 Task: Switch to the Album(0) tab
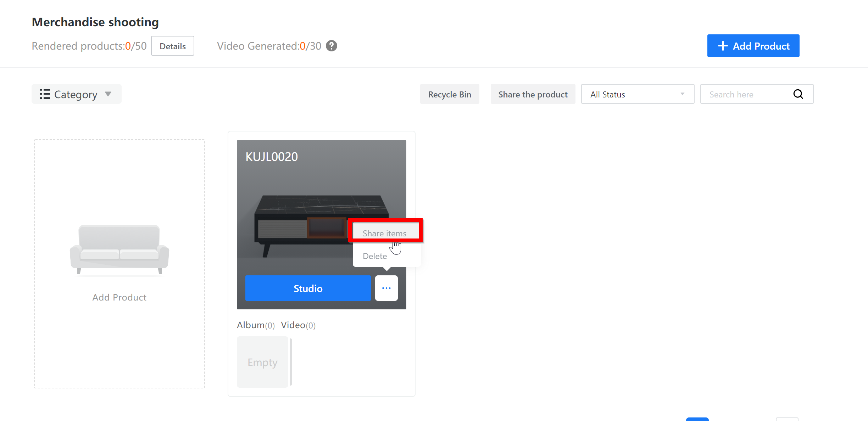pos(255,325)
